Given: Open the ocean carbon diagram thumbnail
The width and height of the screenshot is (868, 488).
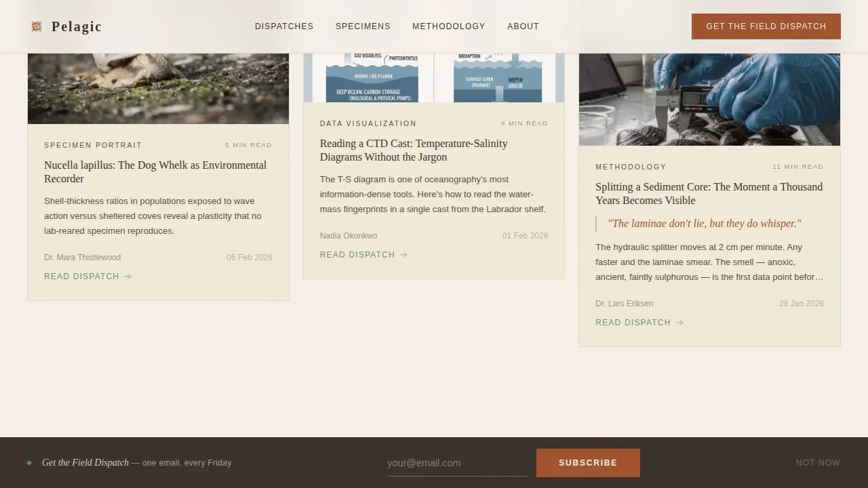Looking at the screenshot, I should (x=434, y=78).
